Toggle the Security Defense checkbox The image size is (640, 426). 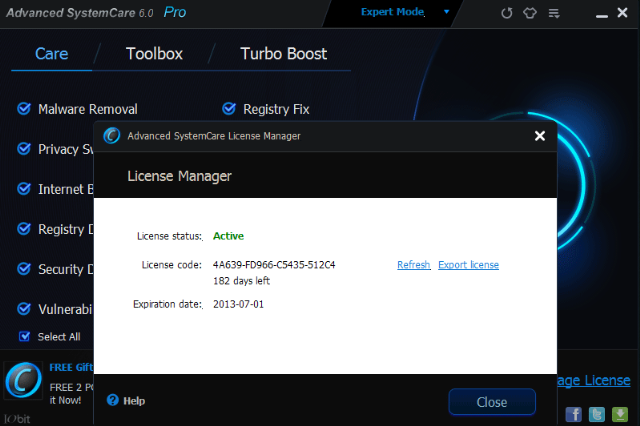click(x=24, y=268)
